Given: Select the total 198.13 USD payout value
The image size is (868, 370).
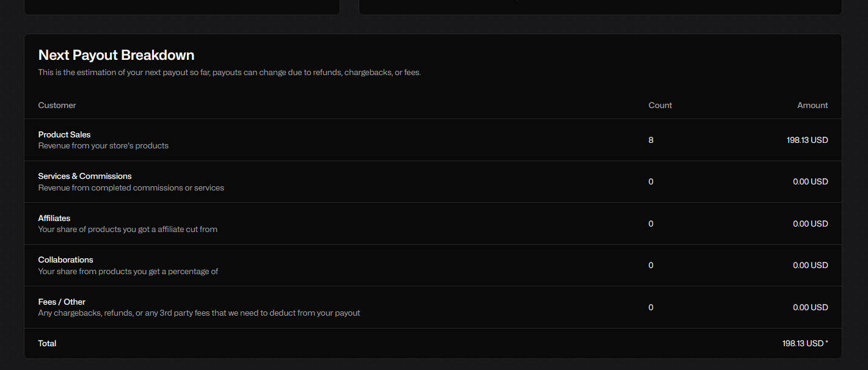Looking at the screenshot, I should (x=804, y=343).
